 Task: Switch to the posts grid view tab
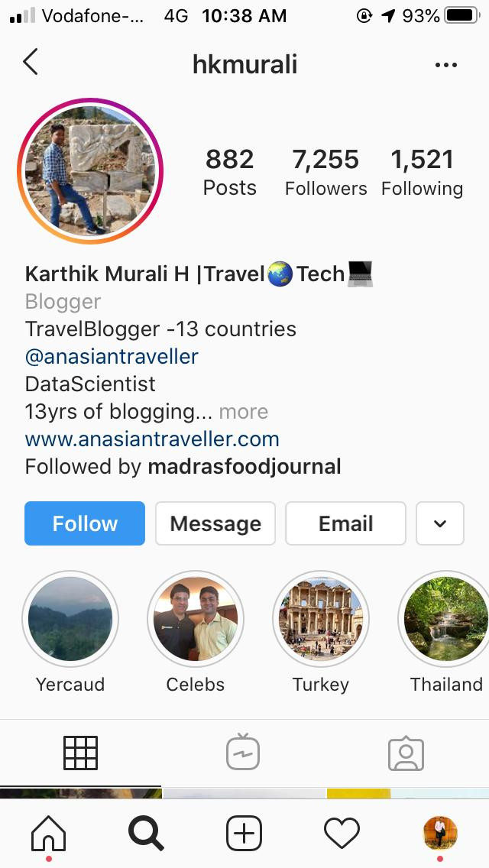[x=80, y=753]
